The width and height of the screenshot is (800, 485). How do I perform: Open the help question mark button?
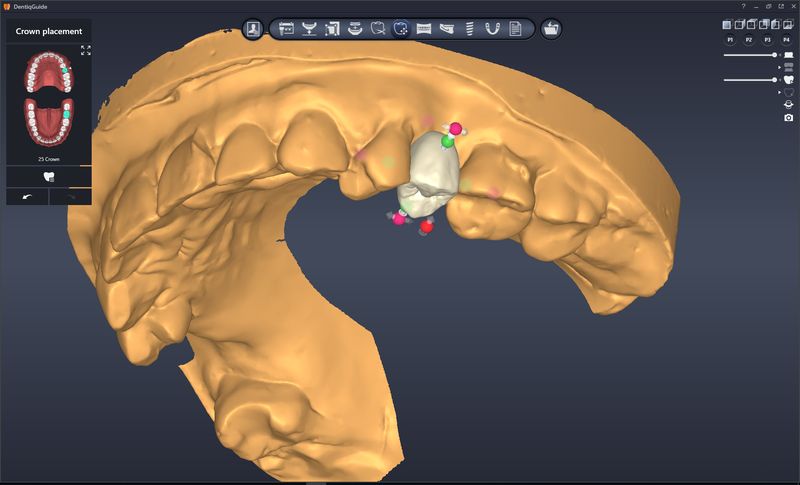743,6
